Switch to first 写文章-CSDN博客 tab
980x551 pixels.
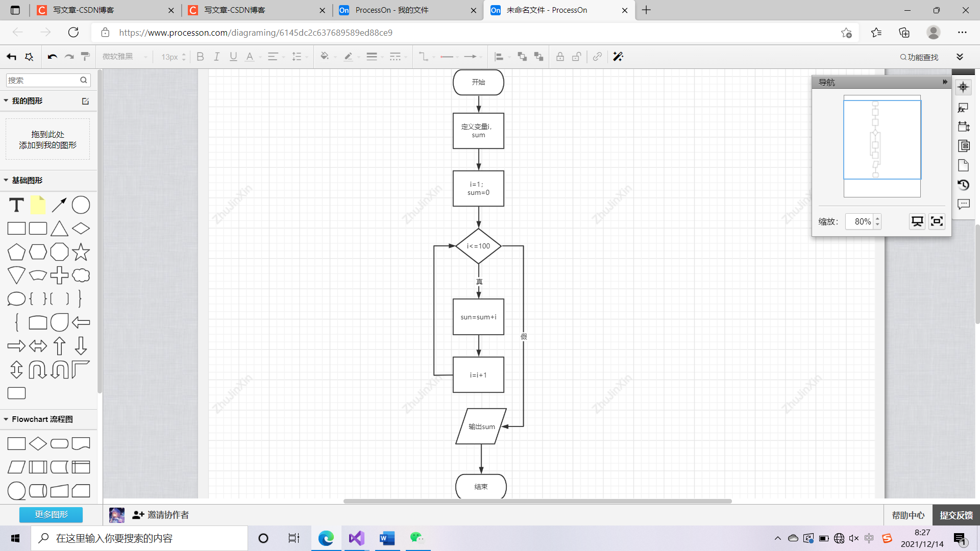[x=84, y=10]
